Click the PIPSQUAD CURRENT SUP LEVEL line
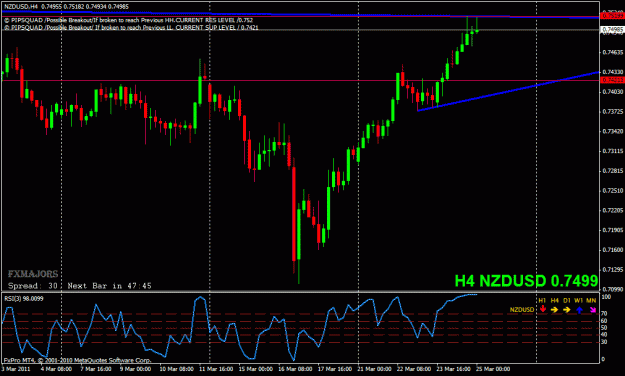This screenshot has width=625, height=376. (x=131, y=28)
